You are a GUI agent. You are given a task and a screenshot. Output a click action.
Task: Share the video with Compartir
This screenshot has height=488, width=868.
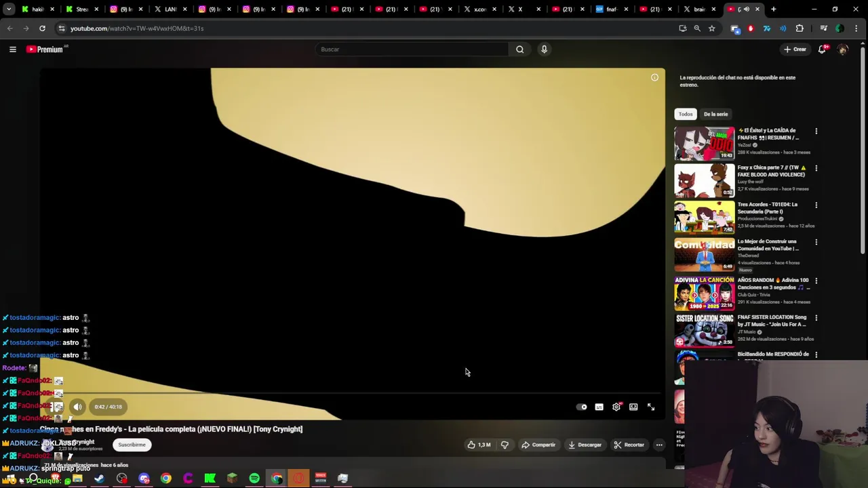538,445
